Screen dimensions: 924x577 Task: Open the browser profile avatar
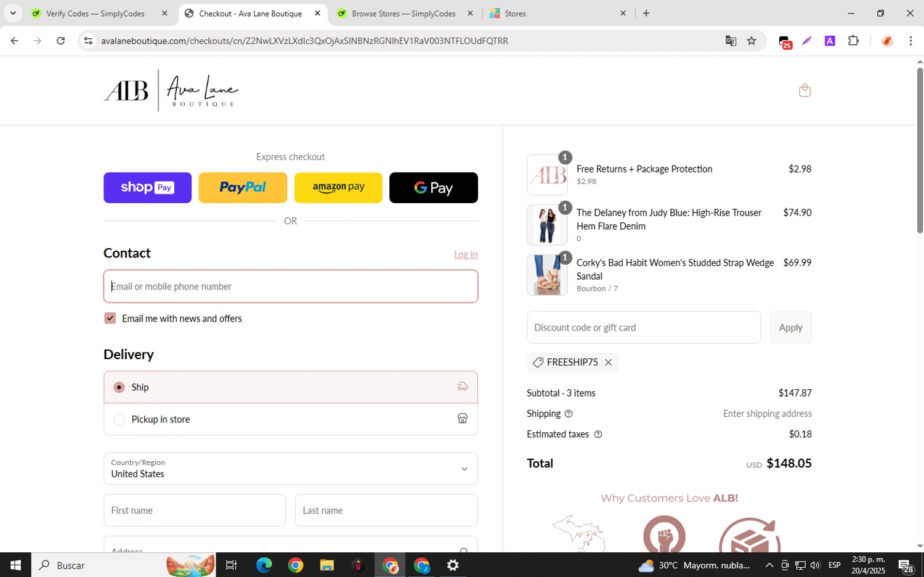887,41
